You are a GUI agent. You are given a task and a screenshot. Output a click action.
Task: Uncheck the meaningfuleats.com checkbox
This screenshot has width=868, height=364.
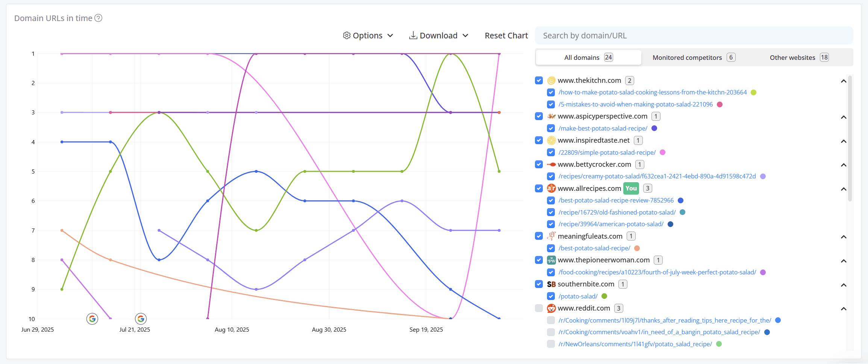539,236
